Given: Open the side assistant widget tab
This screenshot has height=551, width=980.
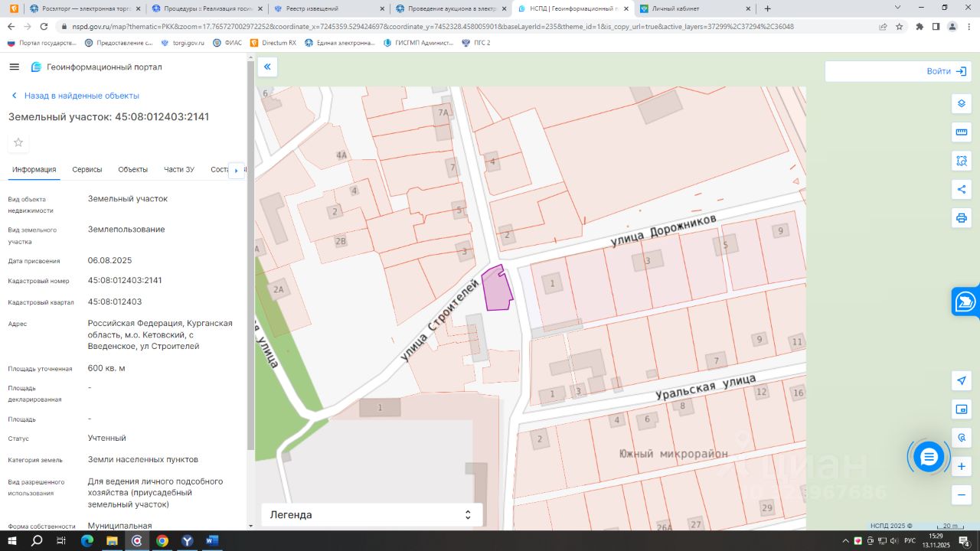Looking at the screenshot, I should 965,302.
